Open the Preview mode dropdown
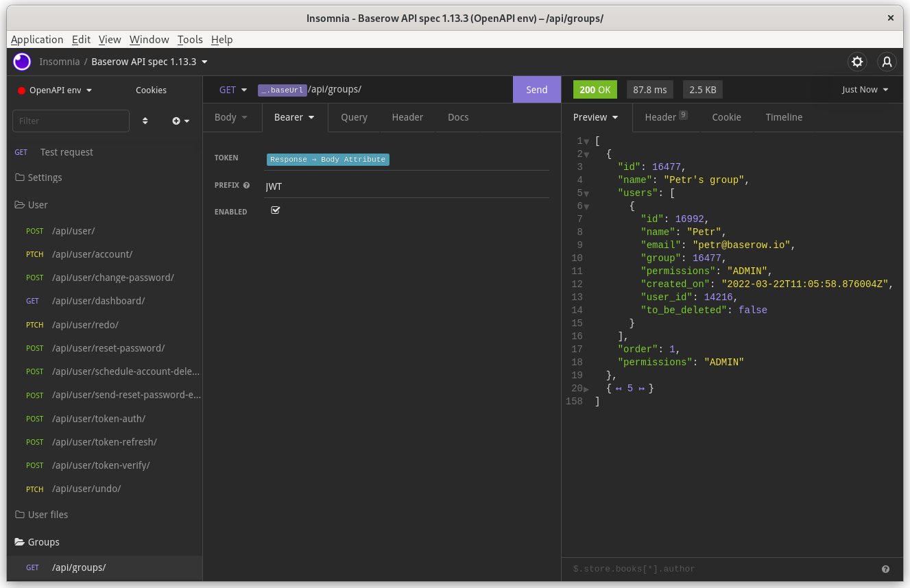Viewport: 910px width, 588px height. (x=596, y=117)
